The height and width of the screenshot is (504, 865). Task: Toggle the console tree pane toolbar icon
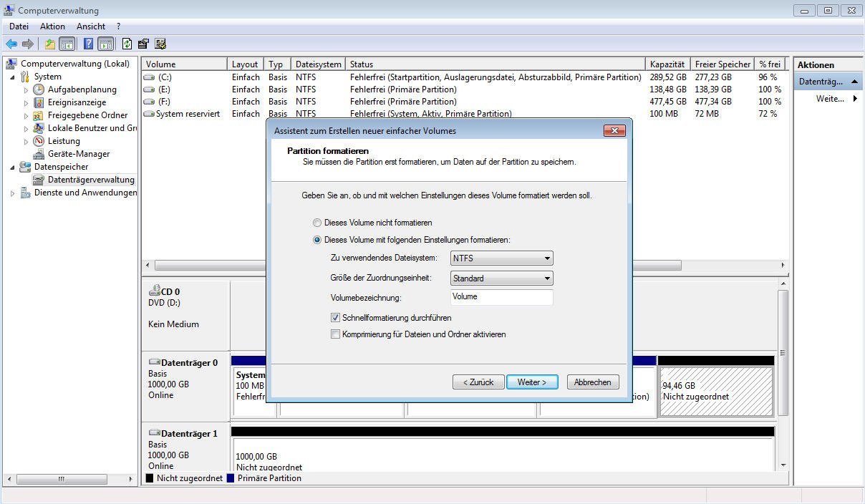pyautogui.click(x=67, y=44)
